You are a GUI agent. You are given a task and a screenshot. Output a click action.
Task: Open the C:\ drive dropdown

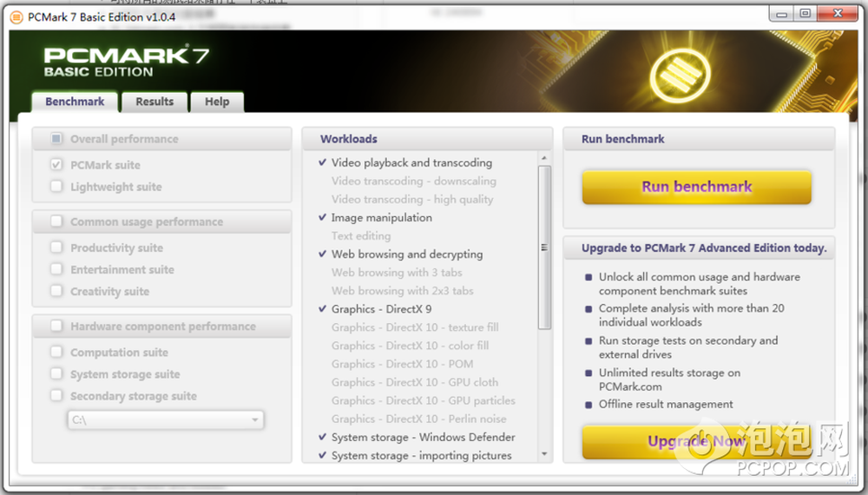point(166,419)
